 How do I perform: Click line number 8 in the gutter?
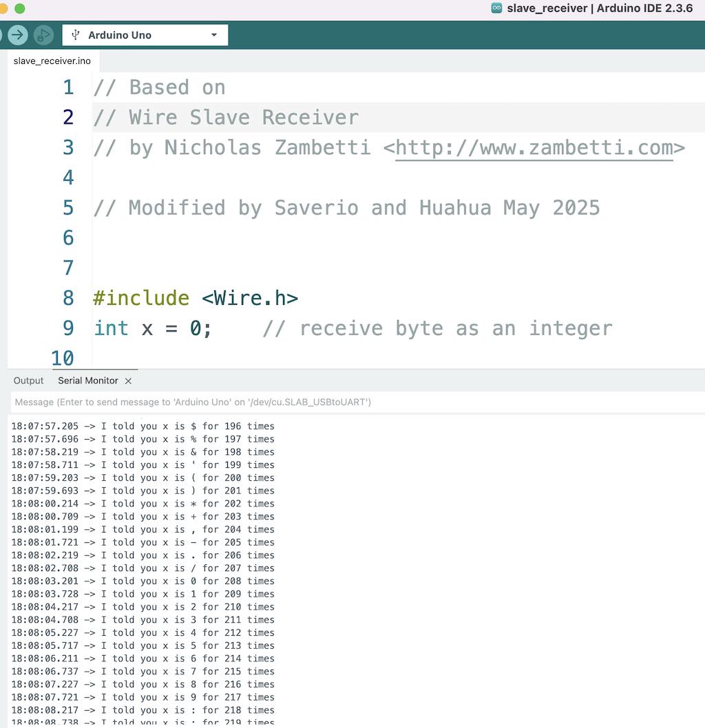click(x=68, y=298)
